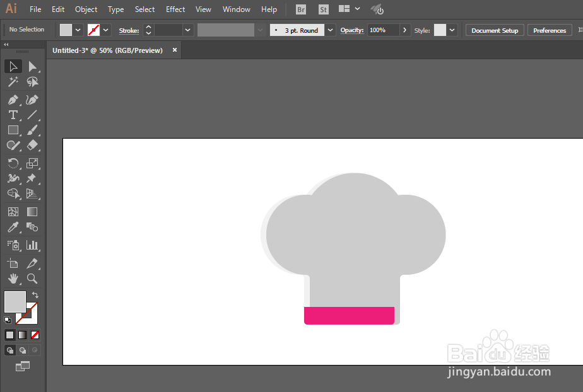Enable Draw Normal mode
The width and height of the screenshot is (583, 392).
point(10,350)
